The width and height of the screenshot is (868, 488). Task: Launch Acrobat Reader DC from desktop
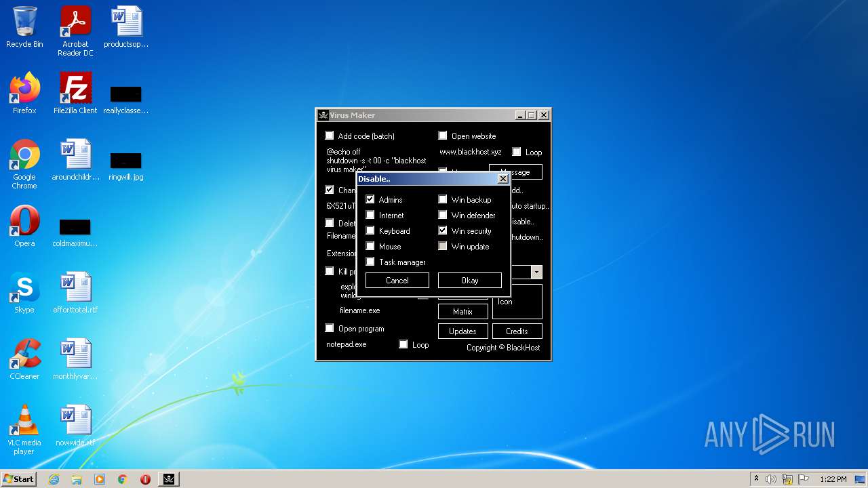[x=75, y=31]
